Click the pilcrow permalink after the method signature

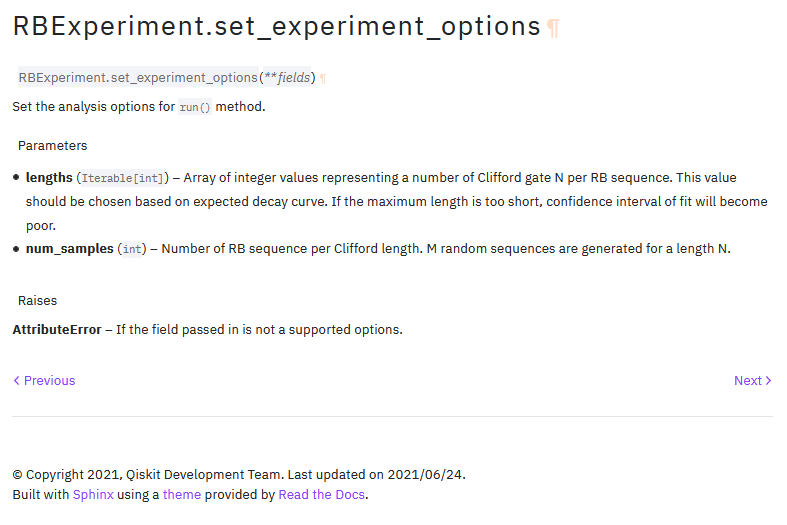click(323, 79)
